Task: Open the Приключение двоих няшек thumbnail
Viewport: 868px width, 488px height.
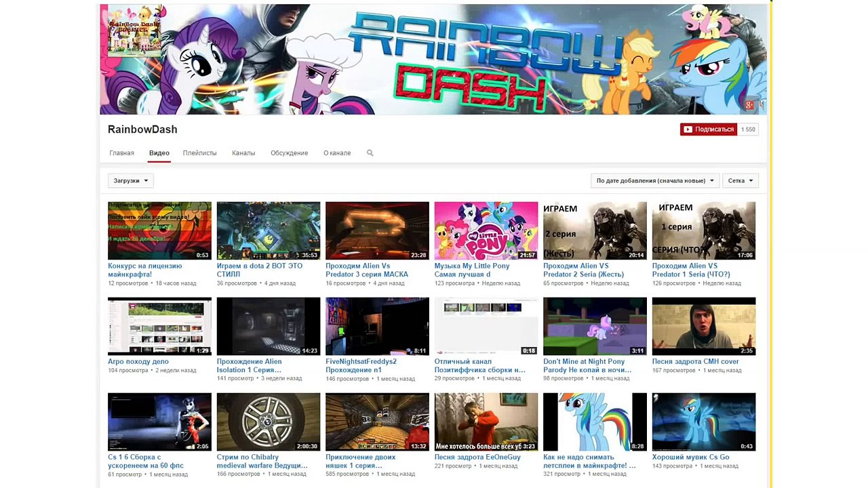Action: [377, 422]
